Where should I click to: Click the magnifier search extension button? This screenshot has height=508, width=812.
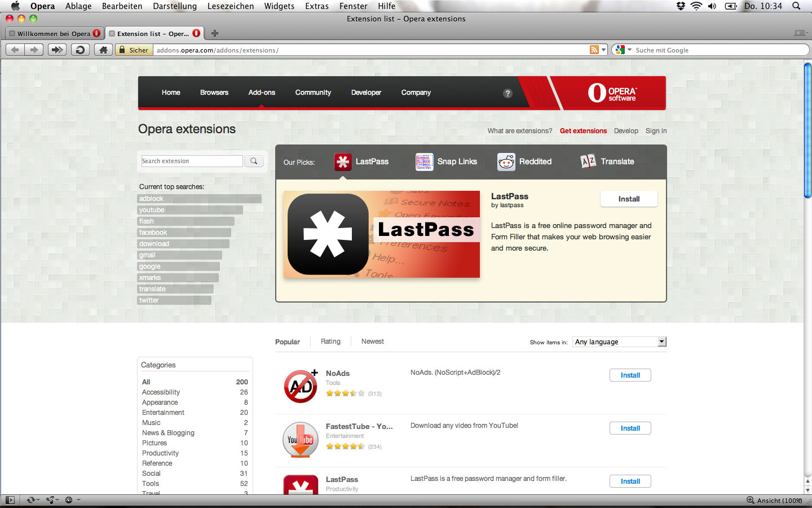click(x=254, y=161)
